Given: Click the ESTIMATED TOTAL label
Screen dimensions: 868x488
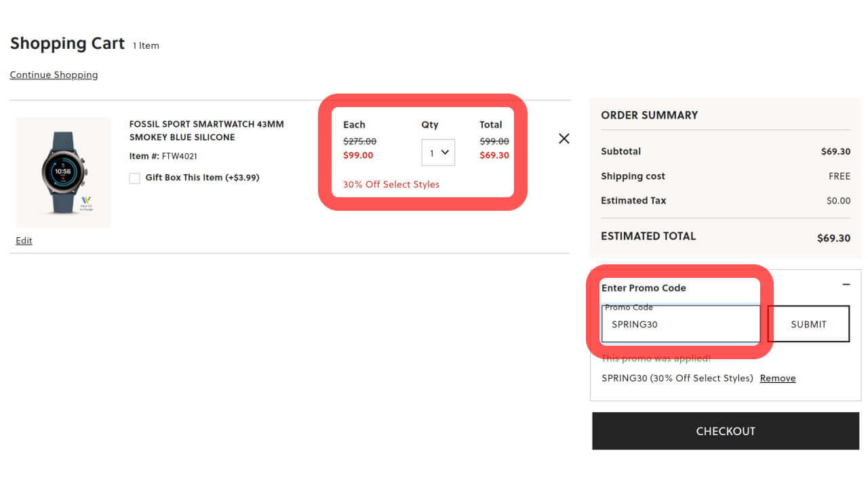Looking at the screenshot, I should [648, 236].
